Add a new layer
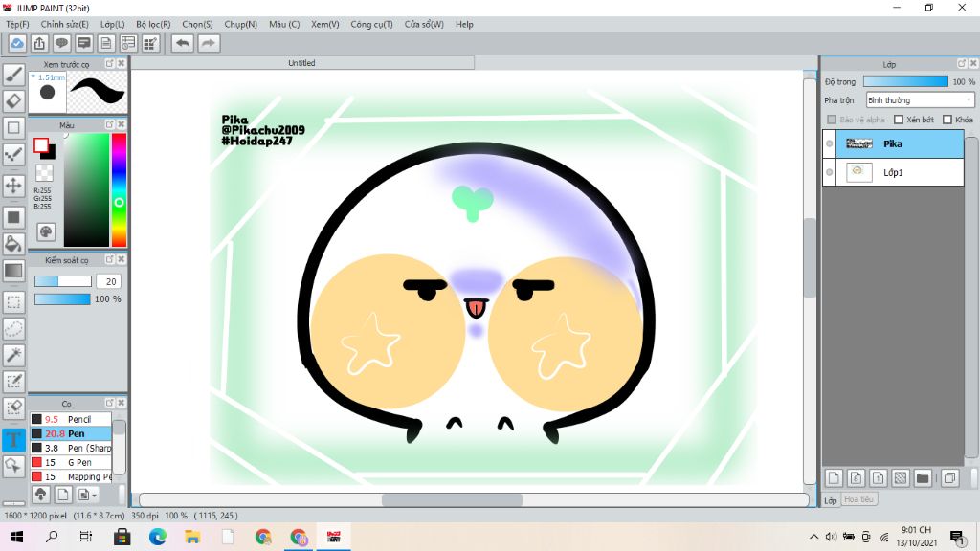 pos(834,478)
